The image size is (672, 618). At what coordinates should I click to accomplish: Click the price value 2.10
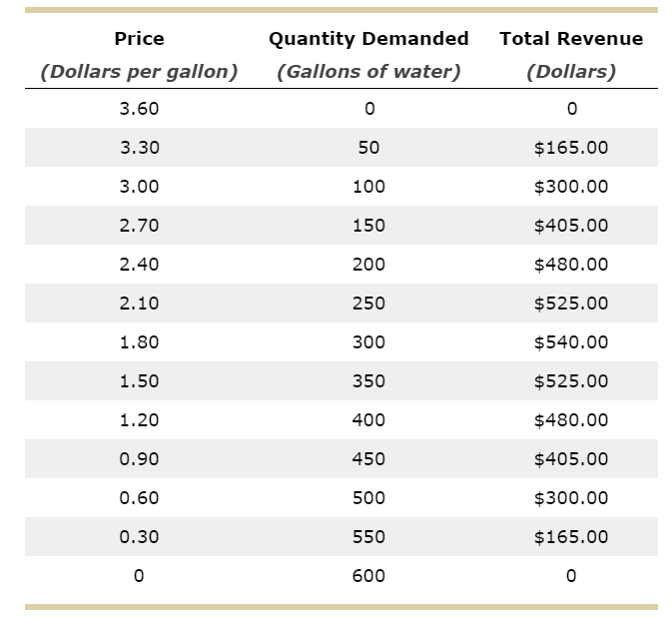[139, 304]
